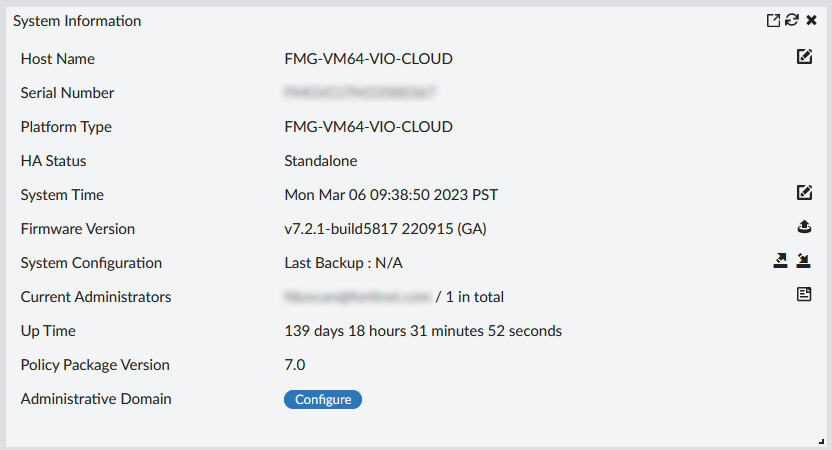Edit the Host Name
The width and height of the screenshot is (832, 450).
(804, 57)
